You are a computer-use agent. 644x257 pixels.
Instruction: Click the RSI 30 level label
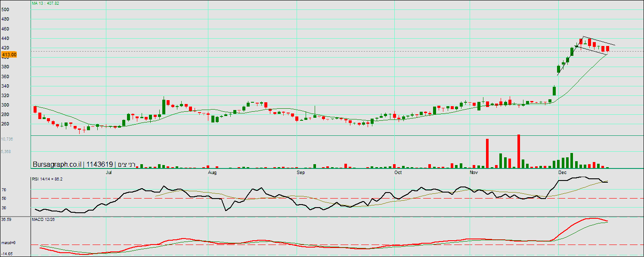coord(4,208)
